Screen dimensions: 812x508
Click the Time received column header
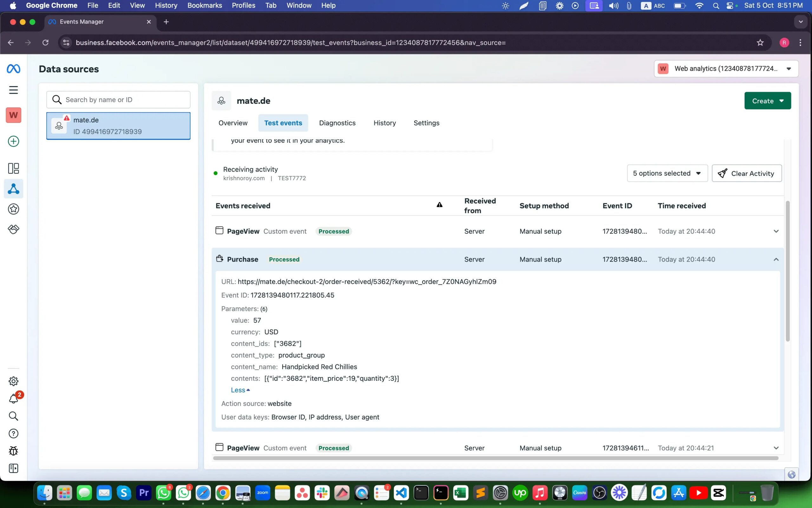coord(681,206)
